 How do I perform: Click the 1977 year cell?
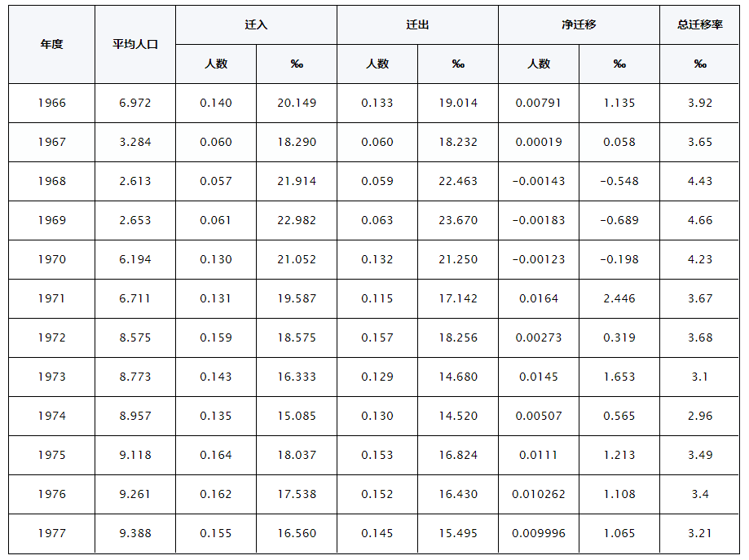coord(51,533)
